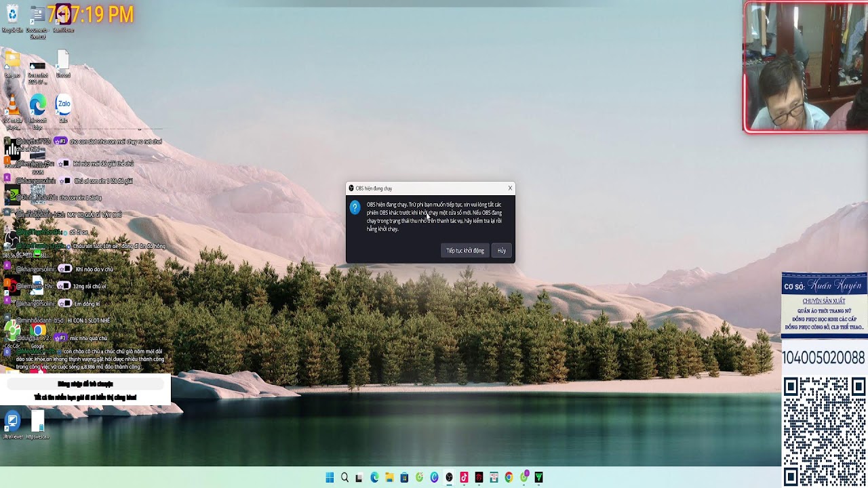Open File Explorer from taskbar
Viewport: 868px width, 488px height.
pos(389,477)
